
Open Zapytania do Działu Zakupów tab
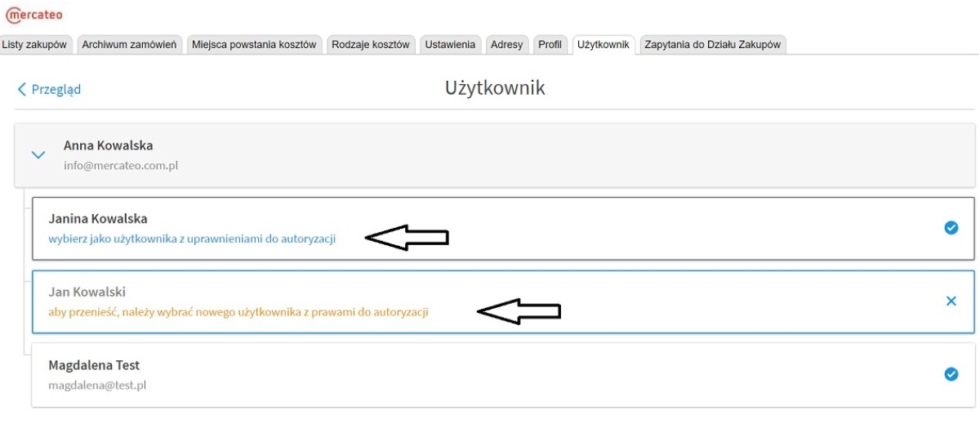[x=712, y=45]
